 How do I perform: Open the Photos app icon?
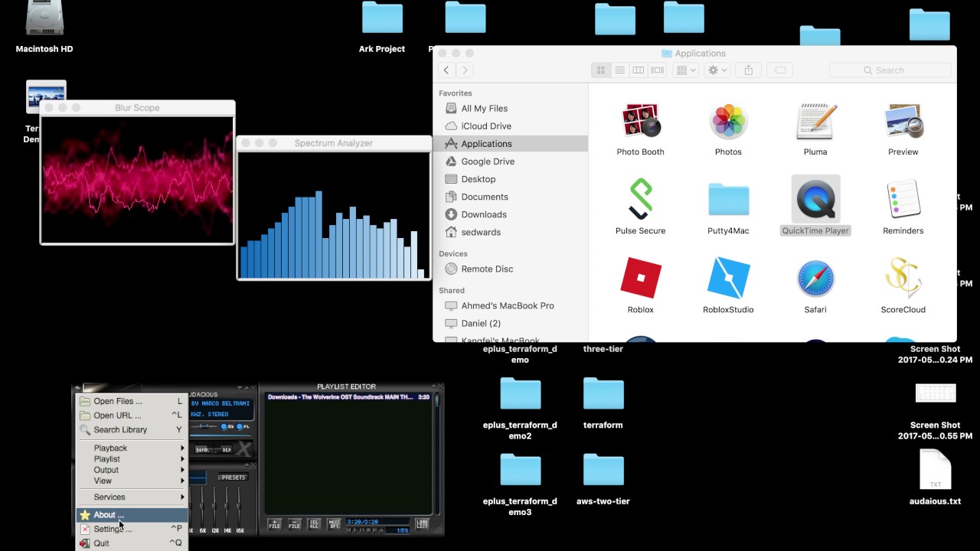pos(728,121)
